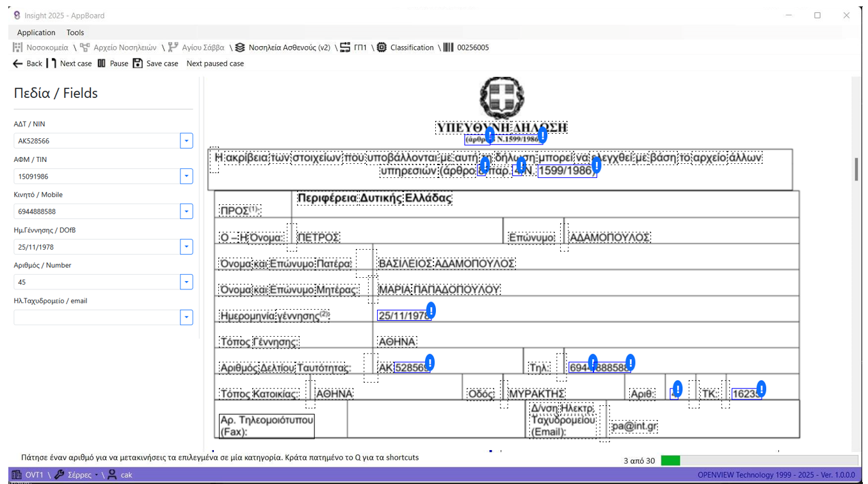Click the warning marker on birth date 25/11/1978
Screen dimensions: 868x484
(431, 311)
